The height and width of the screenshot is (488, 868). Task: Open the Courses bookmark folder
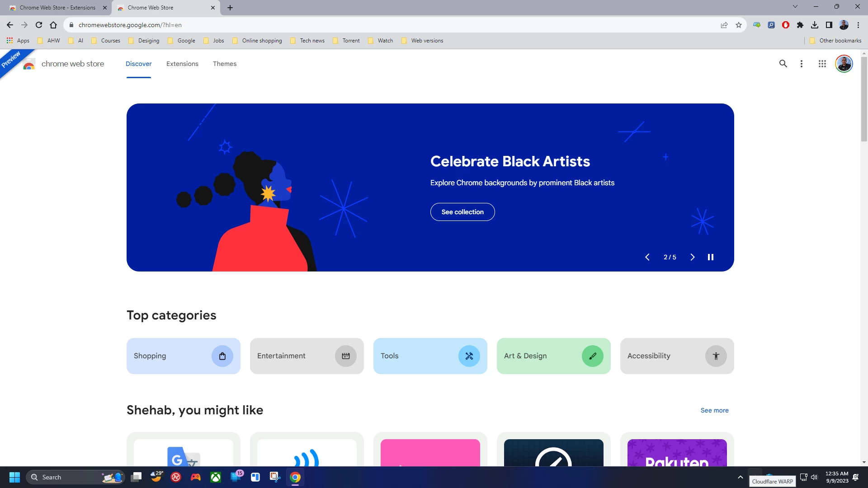point(106,41)
